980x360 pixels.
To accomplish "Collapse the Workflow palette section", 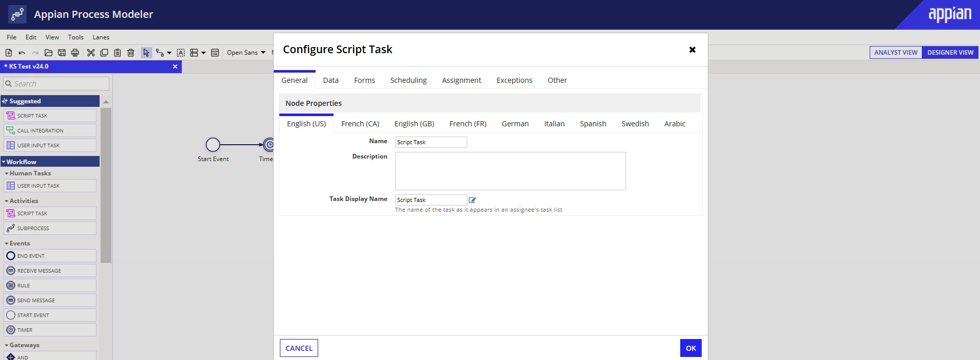I will pos(50,162).
